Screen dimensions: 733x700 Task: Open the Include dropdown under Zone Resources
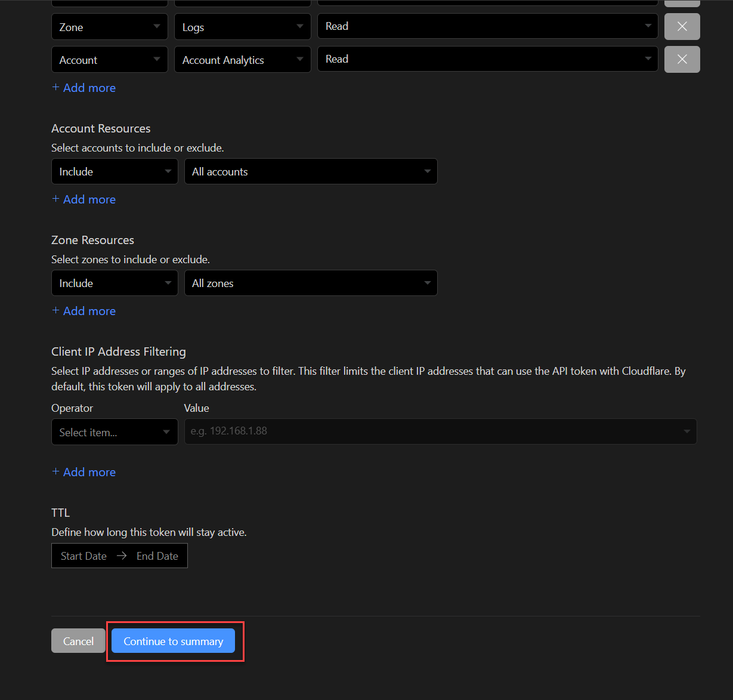114,283
